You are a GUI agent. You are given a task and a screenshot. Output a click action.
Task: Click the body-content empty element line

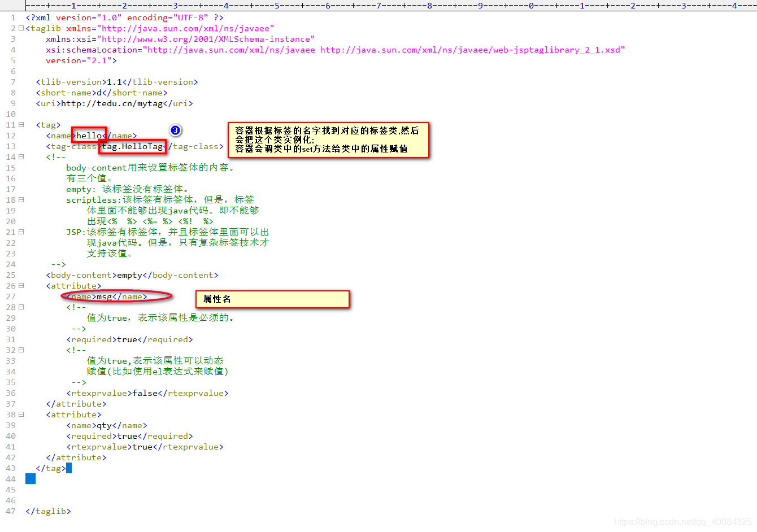click(x=132, y=275)
